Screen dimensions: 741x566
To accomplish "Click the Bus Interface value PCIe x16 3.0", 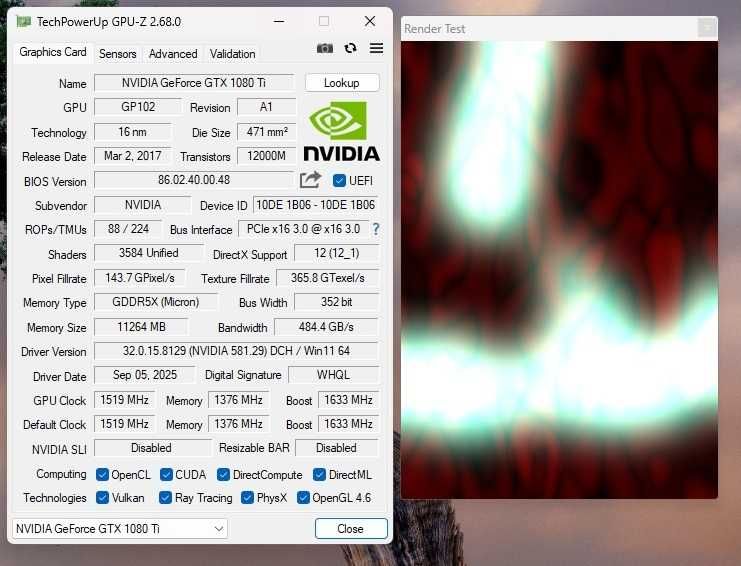I will click(x=303, y=229).
